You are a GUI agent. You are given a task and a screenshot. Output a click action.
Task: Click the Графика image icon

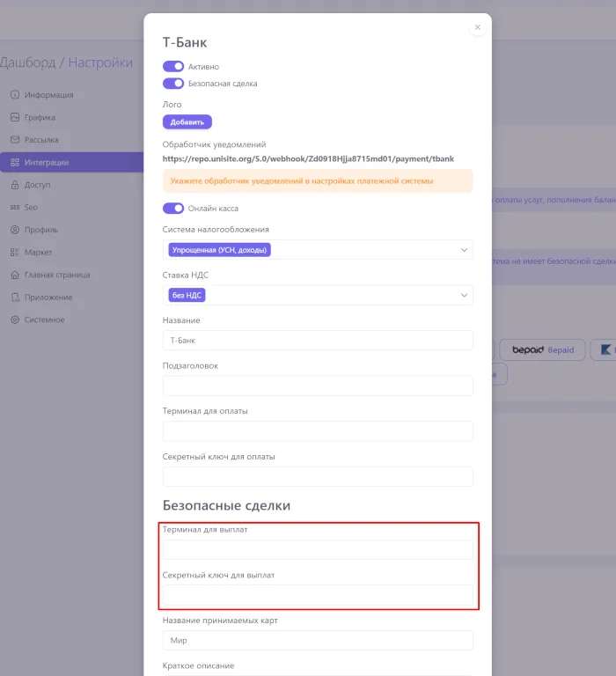pyautogui.click(x=15, y=117)
